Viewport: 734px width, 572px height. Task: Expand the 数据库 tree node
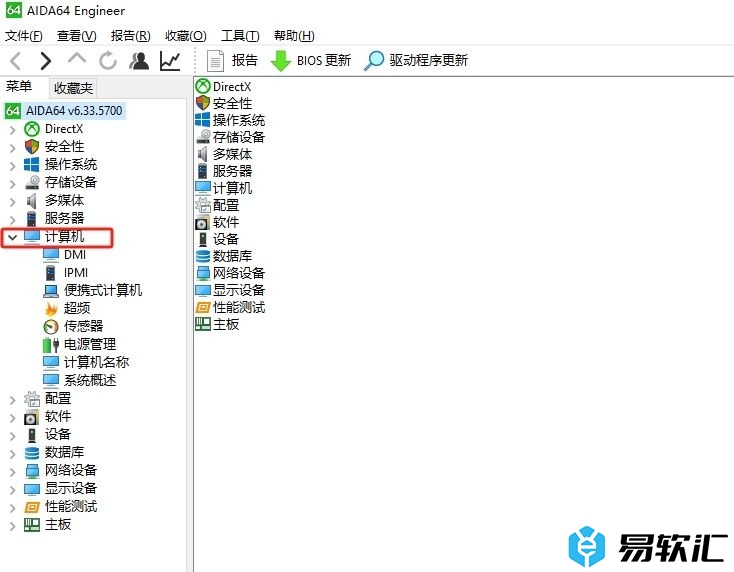point(13,453)
